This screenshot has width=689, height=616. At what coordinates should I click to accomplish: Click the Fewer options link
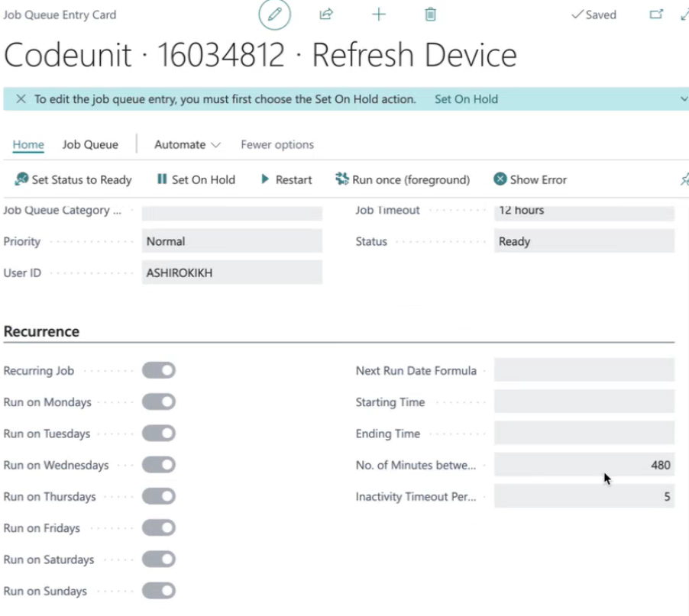tap(277, 144)
